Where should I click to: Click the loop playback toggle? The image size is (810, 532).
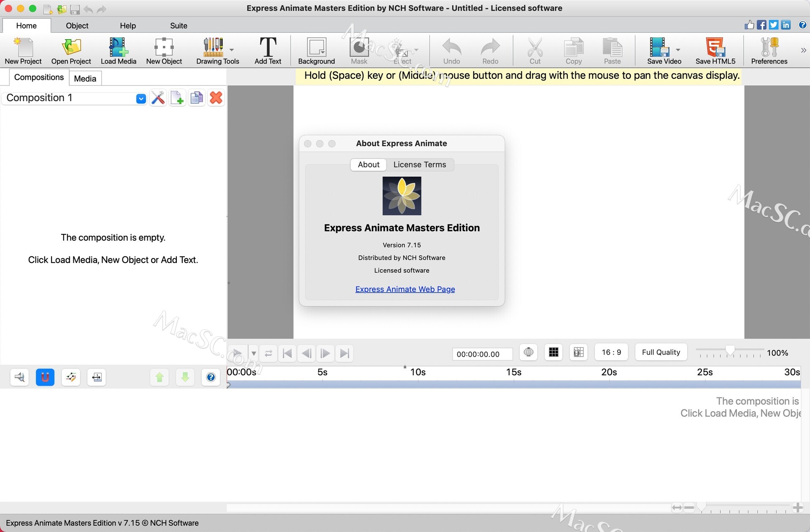tap(267, 353)
